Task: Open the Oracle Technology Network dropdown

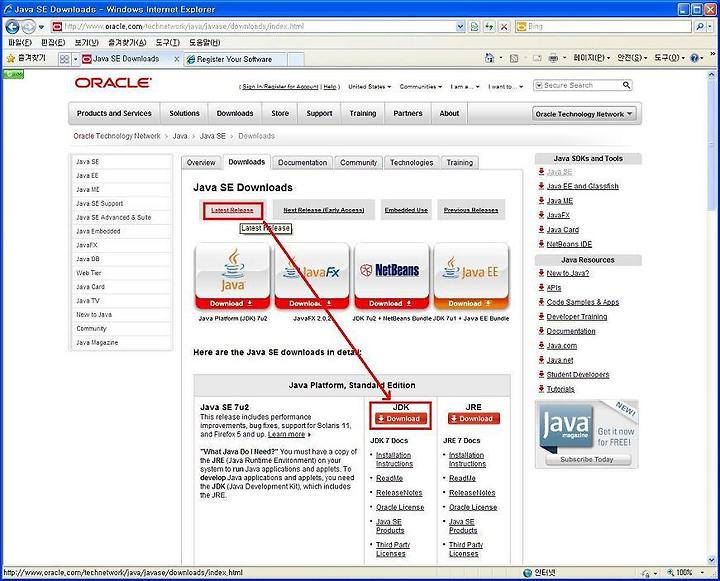Action: pos(584,114)
